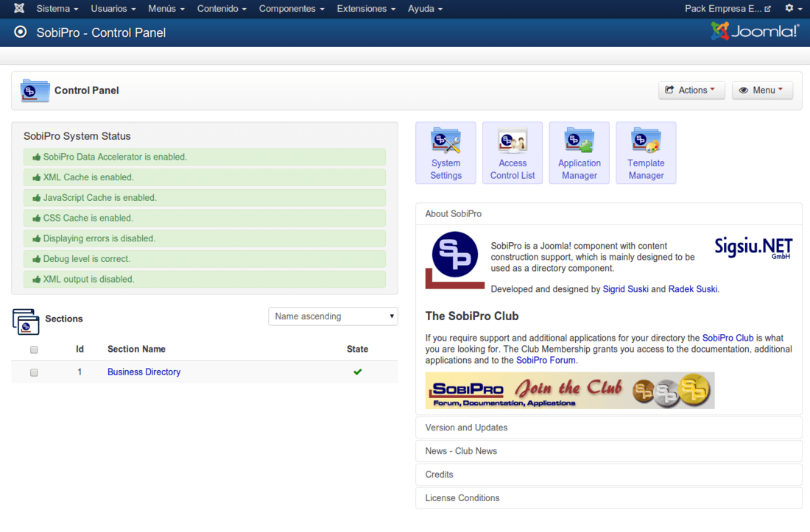Click the XML Cache is enabled status
The image size is (810, 532).
click(205, 177)
